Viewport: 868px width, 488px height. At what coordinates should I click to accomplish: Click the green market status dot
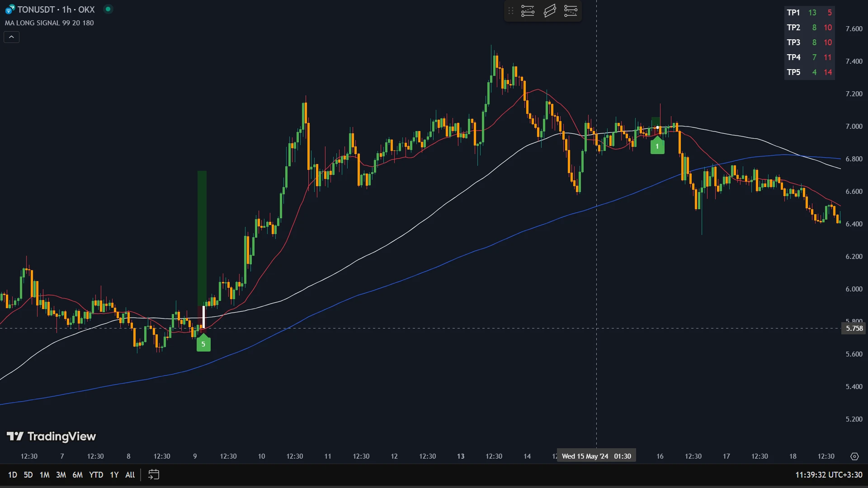click(108, 9)
